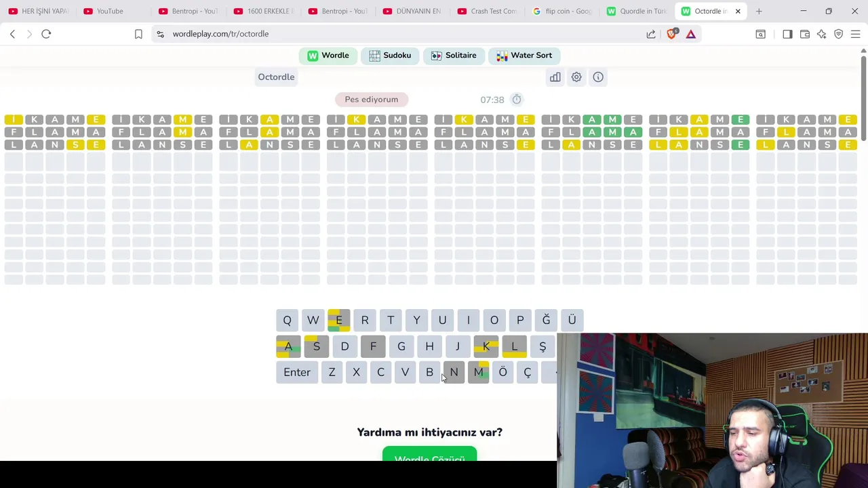This screenshot has width=868, height=488.
Task: Click the Pes ediyorum give-up button
Action: (372, 100)
